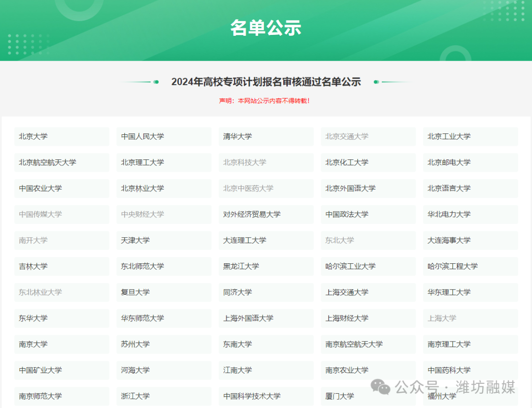This screenshot has height=408, width=532.
Task: Open the greyed 上海大学 entry
Action: [x=470, y=318]
